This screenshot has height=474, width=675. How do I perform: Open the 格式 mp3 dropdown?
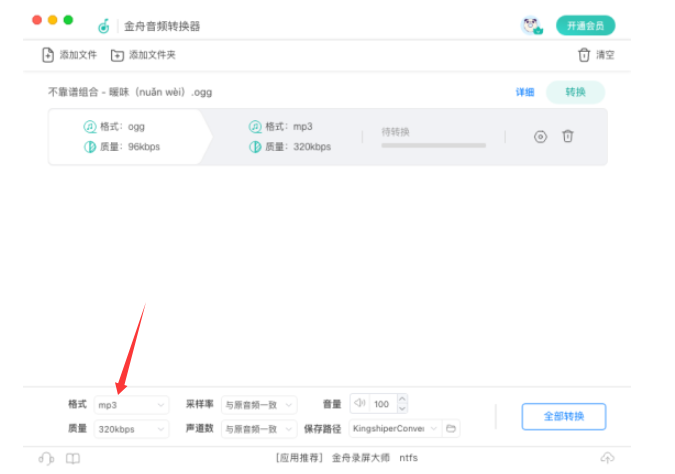point(131,405)
